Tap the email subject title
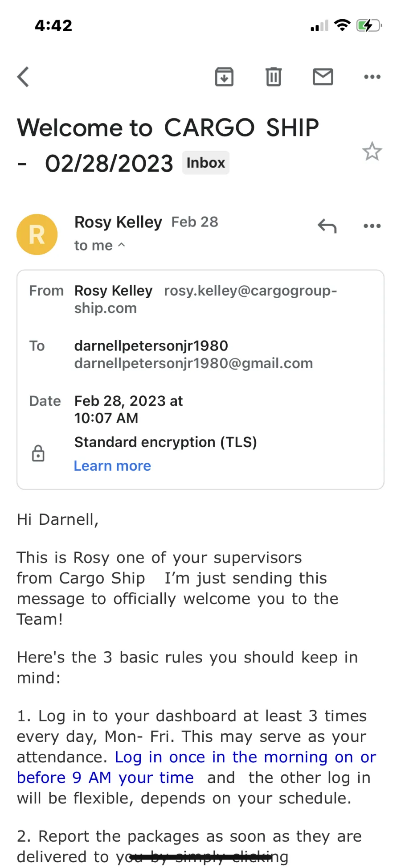The height and width of the screenshot is (868, 401). (x=168, y=145)
